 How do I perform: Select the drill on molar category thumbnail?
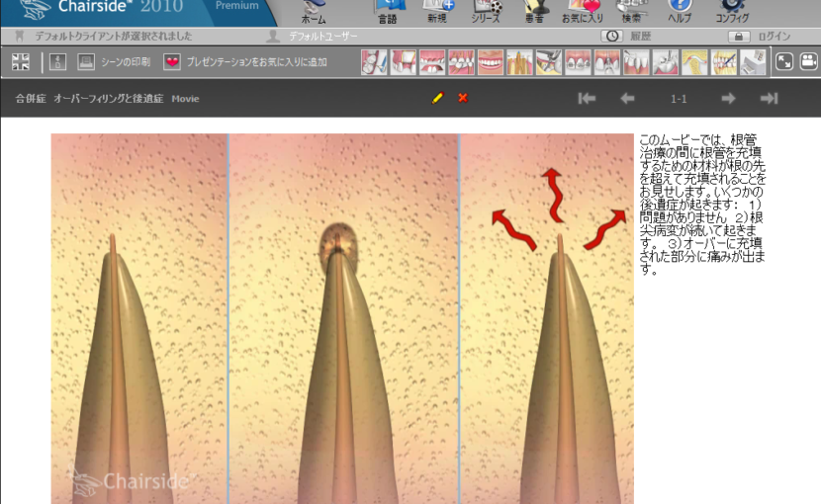click(665, 62)
